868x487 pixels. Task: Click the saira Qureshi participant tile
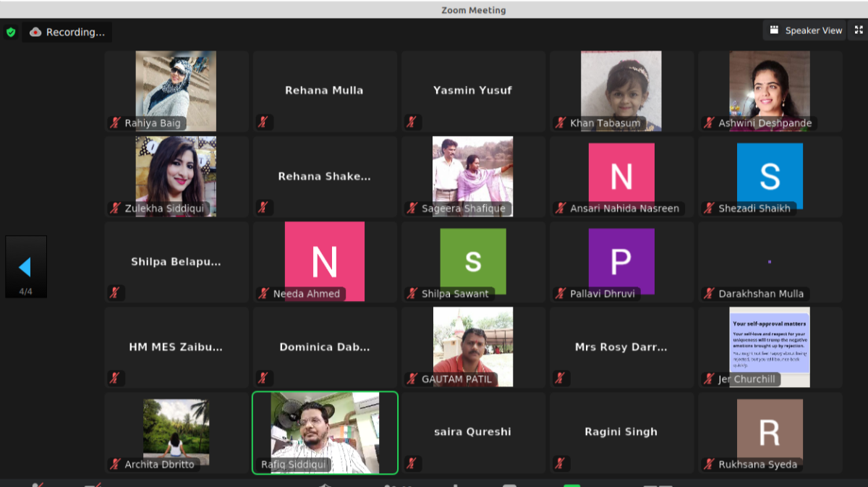point(472,432)
